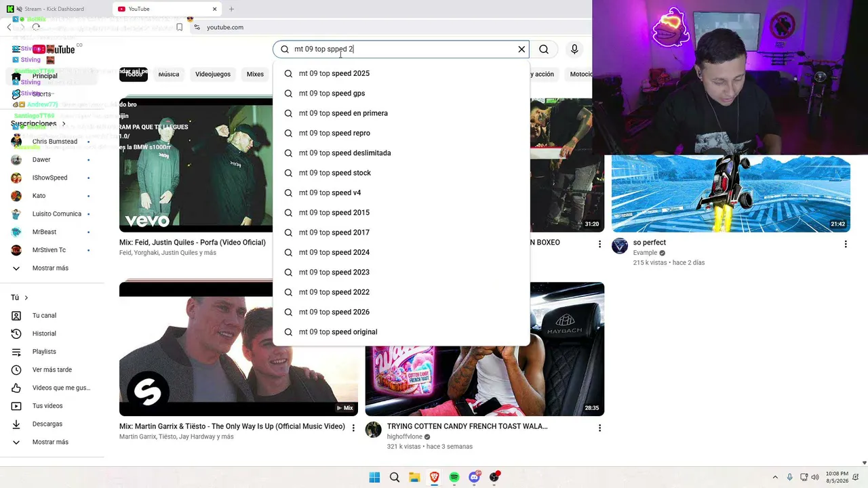Open options menu for Martin Garrix mix

[x=353, y=428]
